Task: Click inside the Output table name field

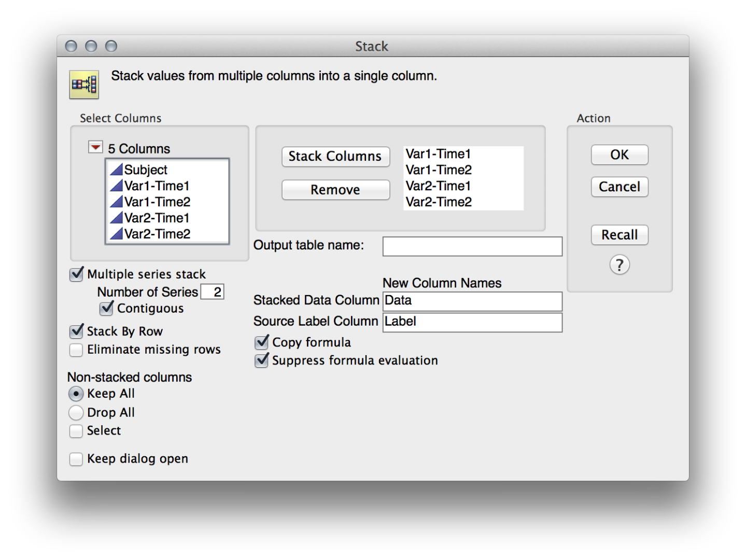Action: (472, 246)
